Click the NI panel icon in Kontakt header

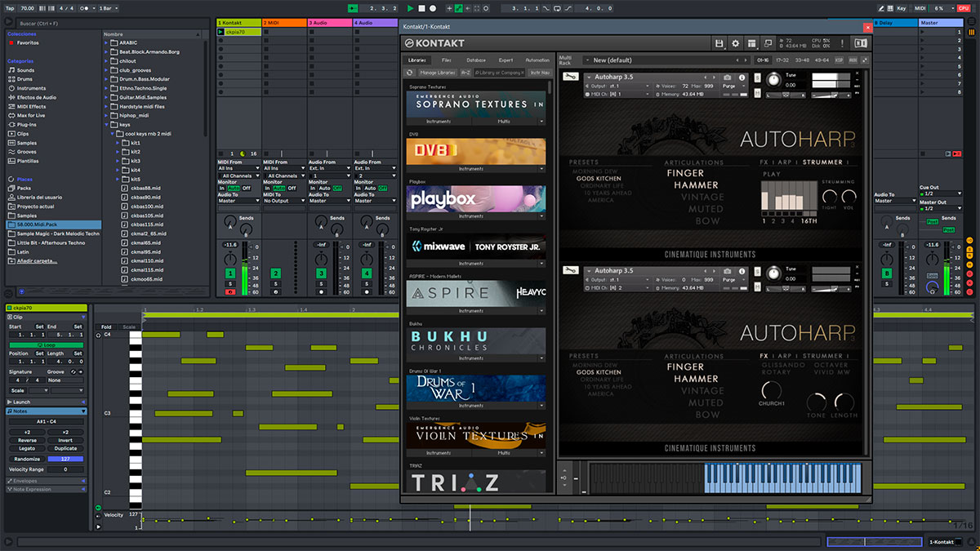(859, 43)
